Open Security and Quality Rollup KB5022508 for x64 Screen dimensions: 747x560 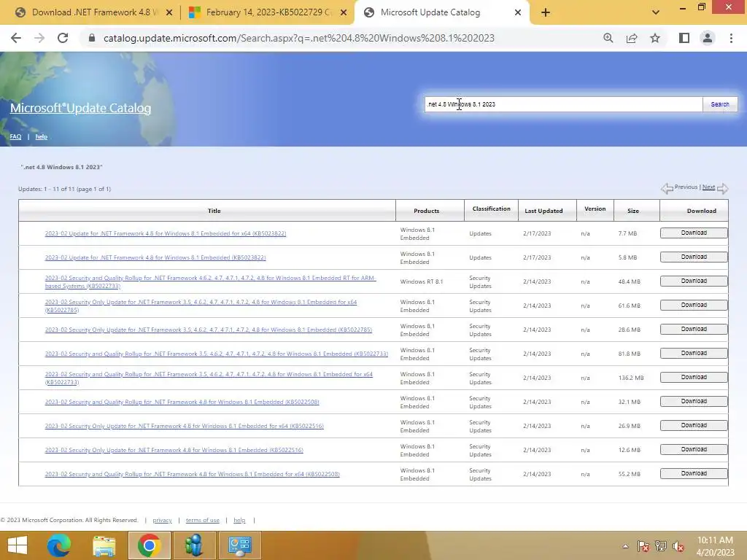(x=192, y=474)
